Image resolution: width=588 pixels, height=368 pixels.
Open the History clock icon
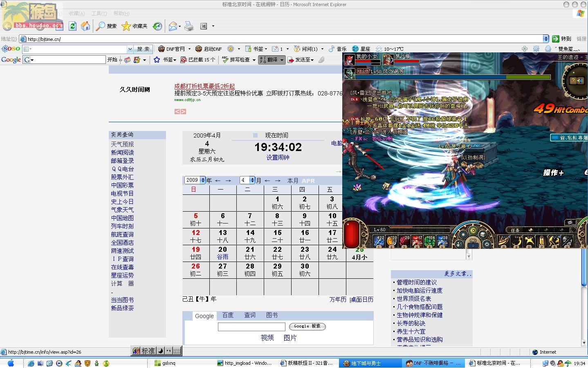pyautogui.click(x=157, y=26)
